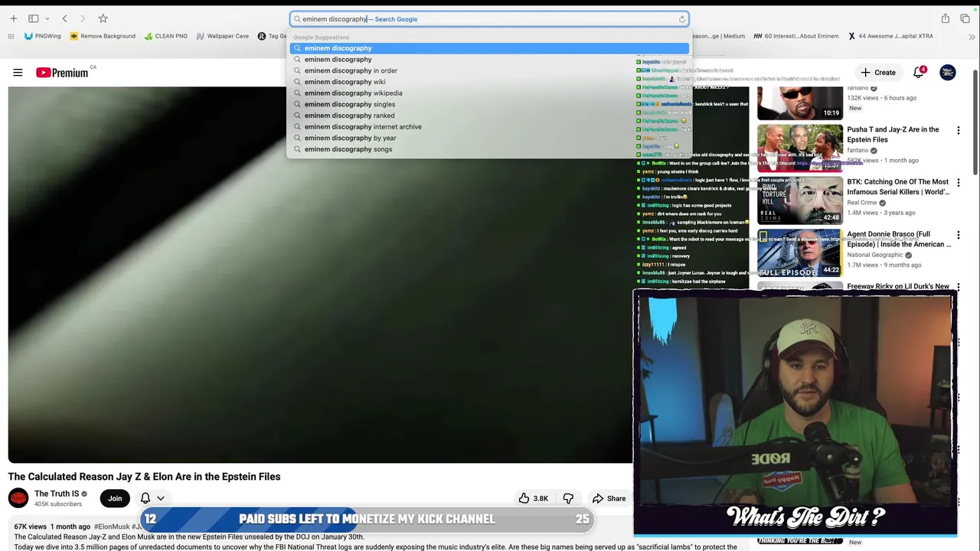The height and width of the screenshot is (551, 980).
Task: Open BTK Catching serial killers video title
Action: 898,187
